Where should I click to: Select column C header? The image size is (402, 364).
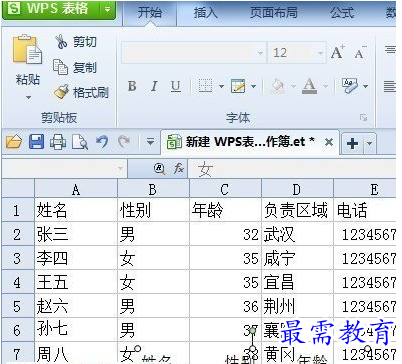point(225,189)
